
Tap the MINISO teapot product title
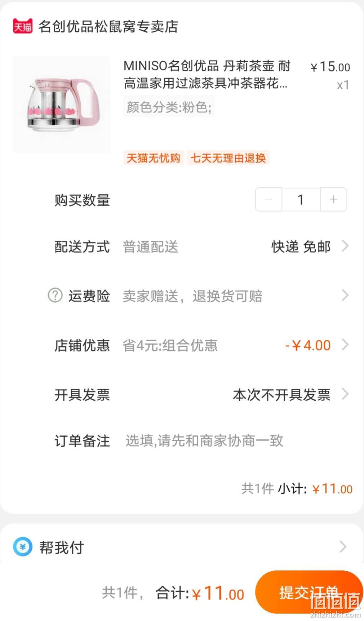(207, 75)
